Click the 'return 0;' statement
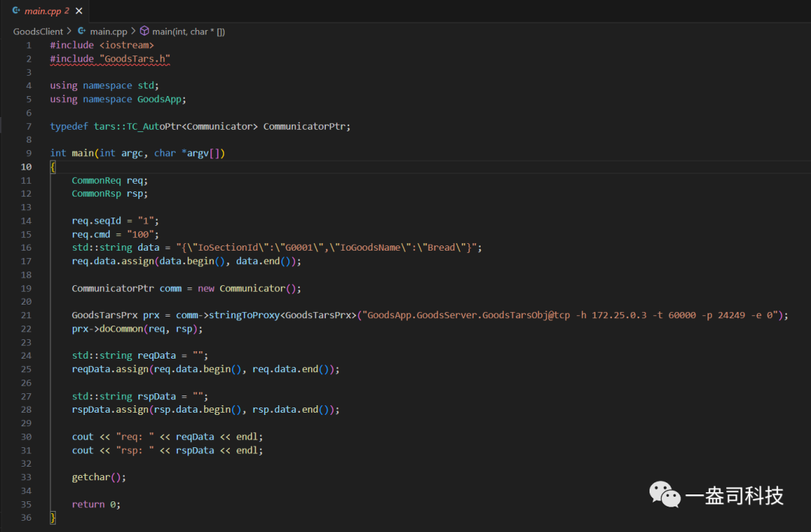This screenshot has width=811, height=532. point(96,504)
